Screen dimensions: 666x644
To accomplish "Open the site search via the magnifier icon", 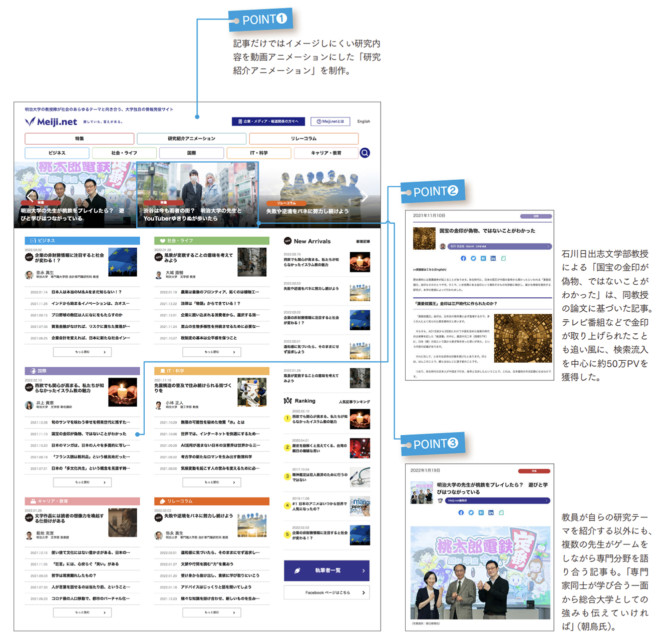I will tap(365, 153).
